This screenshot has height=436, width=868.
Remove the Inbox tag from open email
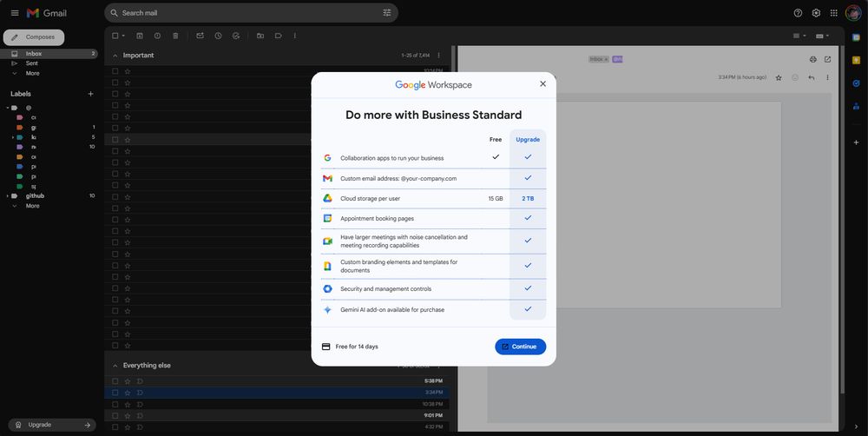[x=606, y=59]
